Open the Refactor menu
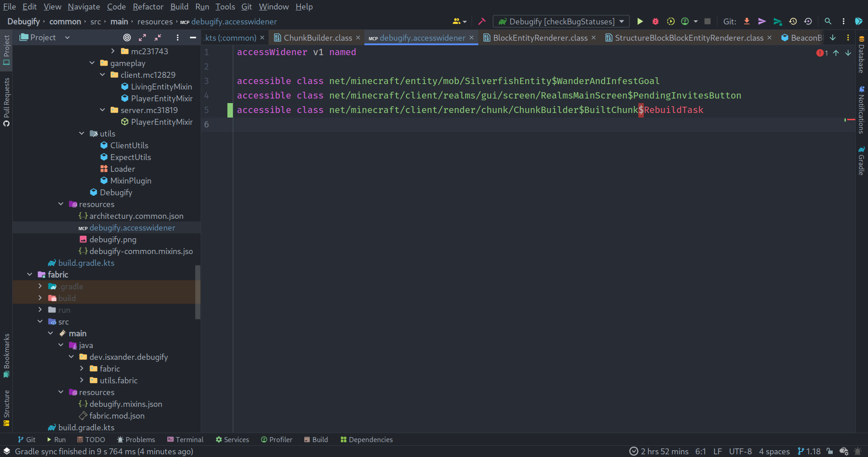Viewport: 868px width, 457px height. pyautogui.click(x=148, y=6)
